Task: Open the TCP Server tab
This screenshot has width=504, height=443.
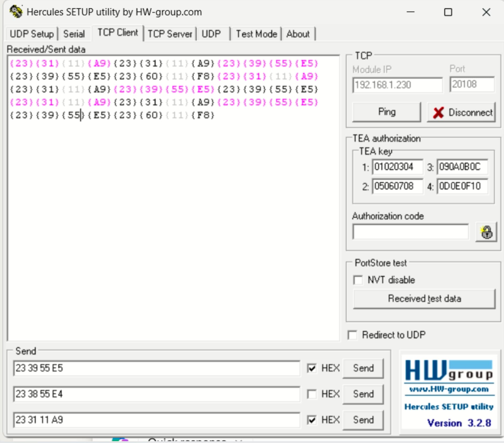Action: 170,34
